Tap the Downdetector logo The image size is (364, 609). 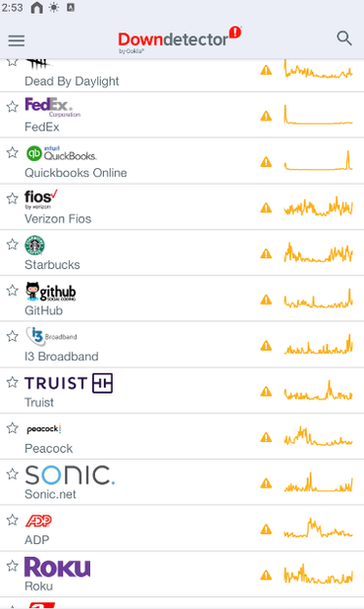tap(180, 39)
